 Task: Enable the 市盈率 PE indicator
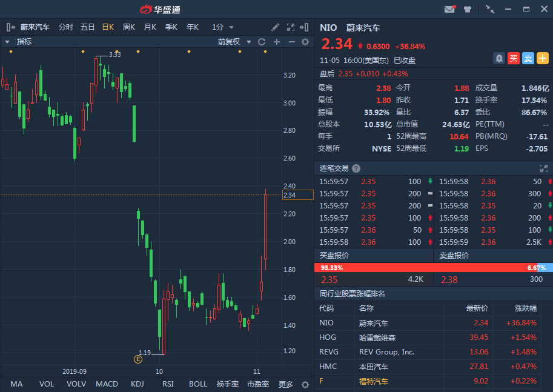[x=258, y=384]
